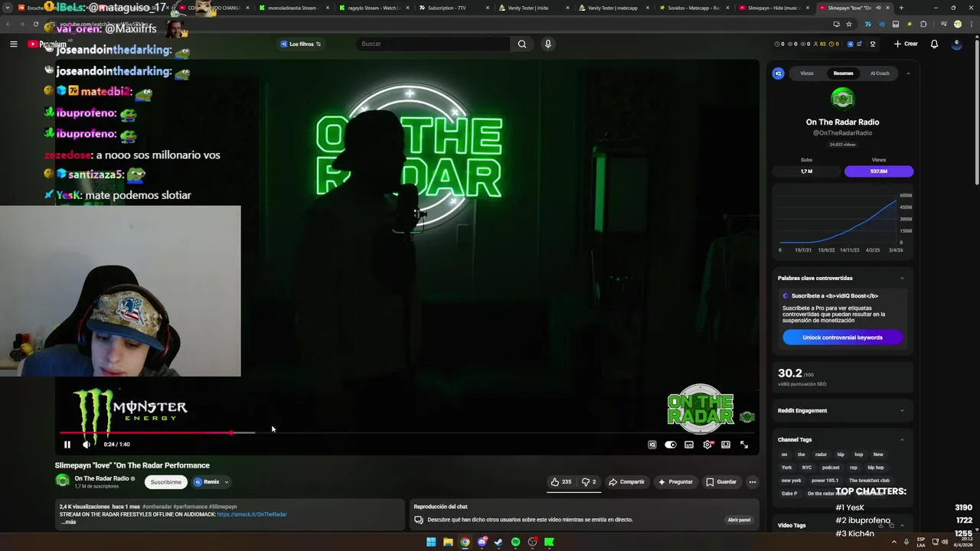
Task: Open the YouTube hamburger guide menu
Action: point(13,44)
